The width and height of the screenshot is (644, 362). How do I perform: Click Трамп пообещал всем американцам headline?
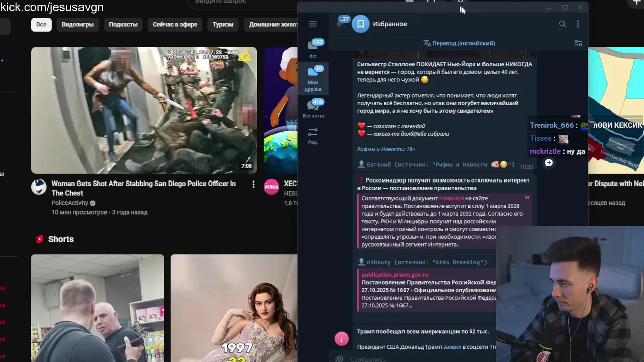[x=423, y=331]
